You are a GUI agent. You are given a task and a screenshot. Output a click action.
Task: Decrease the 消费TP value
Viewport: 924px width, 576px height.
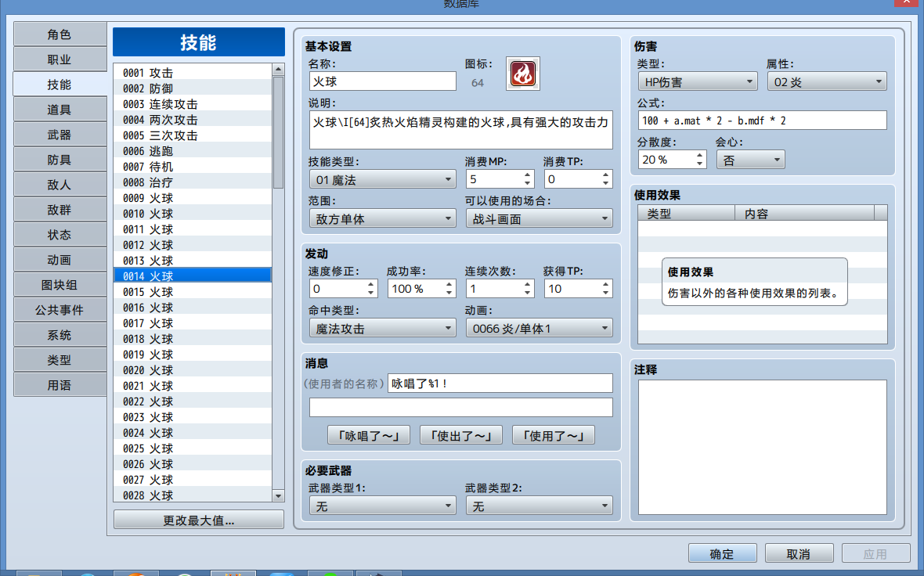point(606,183)
